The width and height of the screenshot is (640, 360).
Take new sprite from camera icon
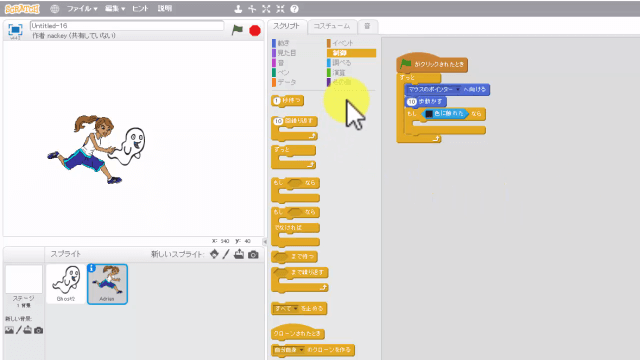[253, 254]
